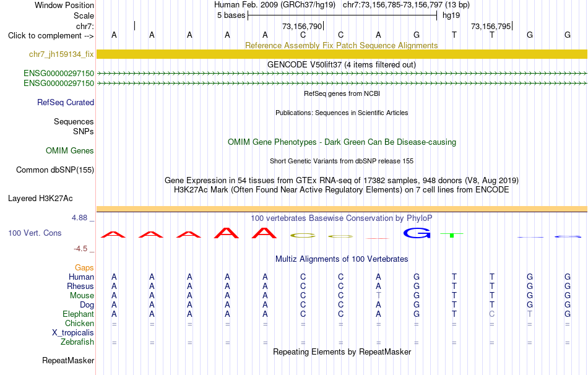Click the grey mismatch T in Elephant row
Image resolution: width=588 pixels, height=375 pixels.
[529, 314]
